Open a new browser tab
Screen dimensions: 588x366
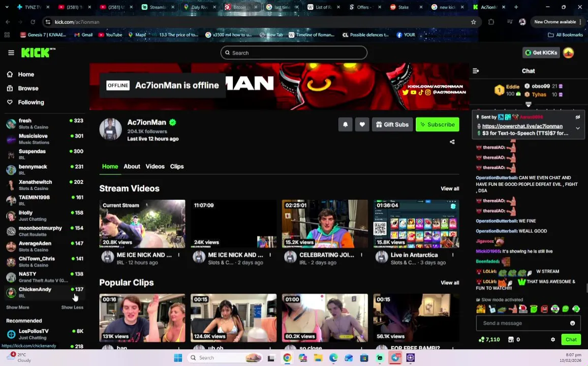point(516,7)
